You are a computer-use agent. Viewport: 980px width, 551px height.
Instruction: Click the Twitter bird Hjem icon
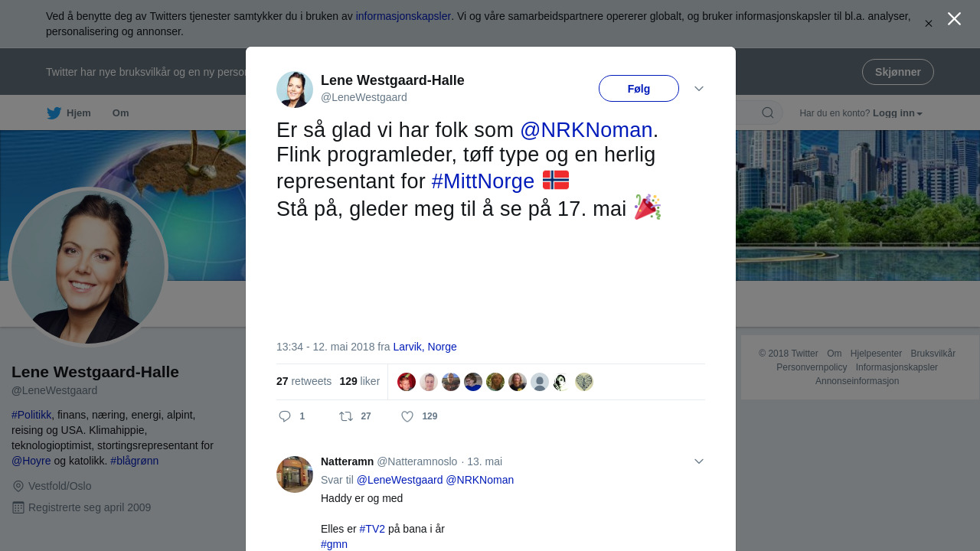54,113
